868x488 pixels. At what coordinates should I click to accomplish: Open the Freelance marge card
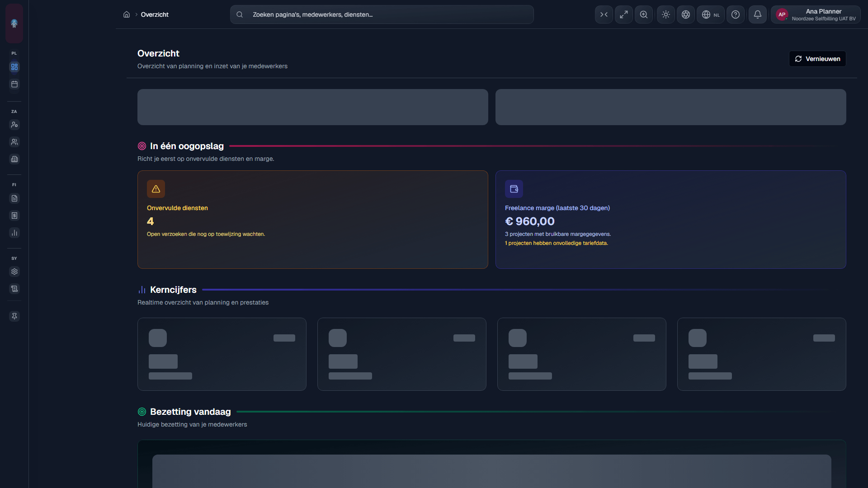pos(671,220)
